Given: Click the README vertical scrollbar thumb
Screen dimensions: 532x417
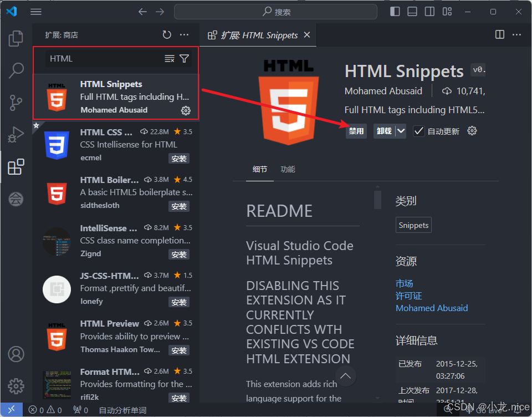Looking at the screenshot, I should coord(377,200).
